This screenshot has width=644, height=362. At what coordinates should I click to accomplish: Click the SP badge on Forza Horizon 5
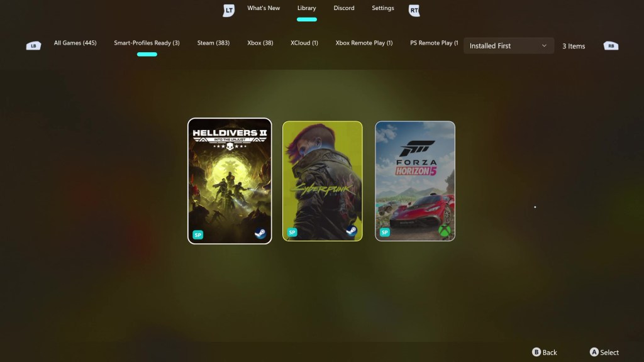click(385, 231)
